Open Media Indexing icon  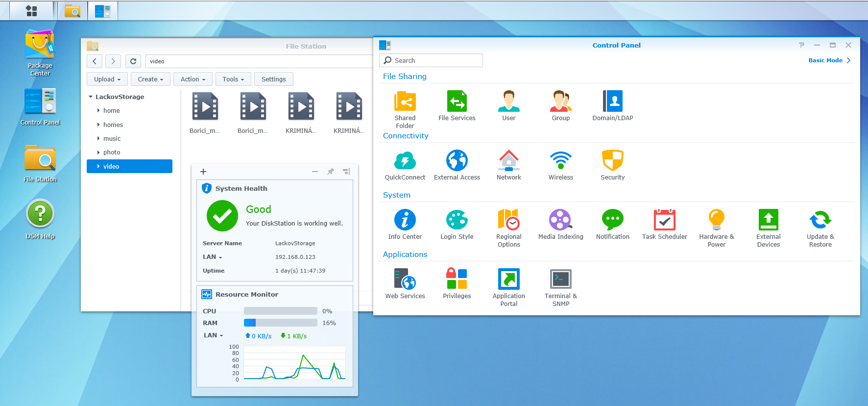click(x=560, y=220)
